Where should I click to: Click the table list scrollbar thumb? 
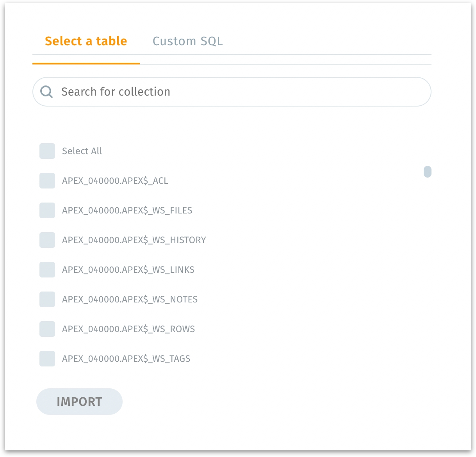tap(428, 172)
